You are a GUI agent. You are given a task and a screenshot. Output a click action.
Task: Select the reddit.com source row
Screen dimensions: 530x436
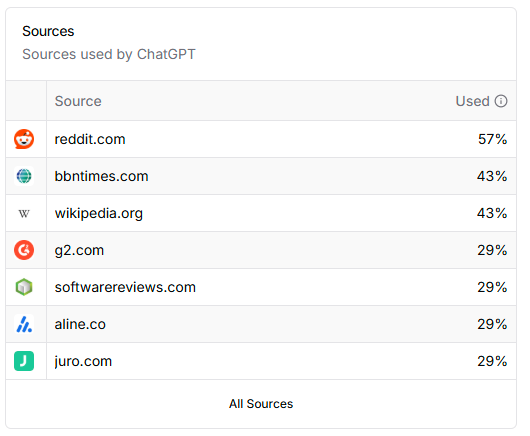(x=261, y=139)
